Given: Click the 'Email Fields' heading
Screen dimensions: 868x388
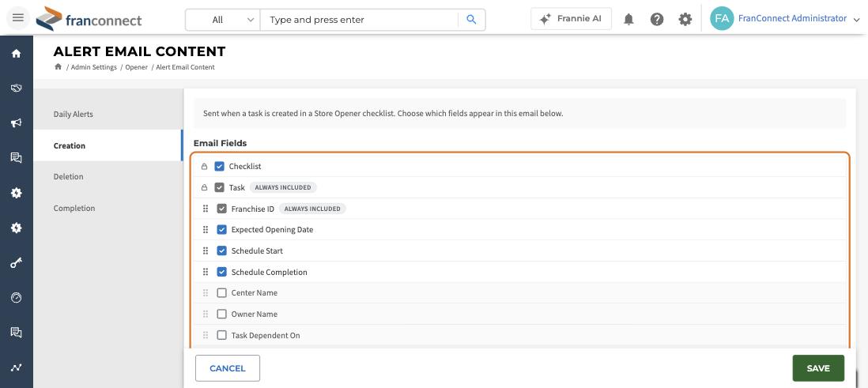Looking at the screenshot, I should [x=220, y=143].
